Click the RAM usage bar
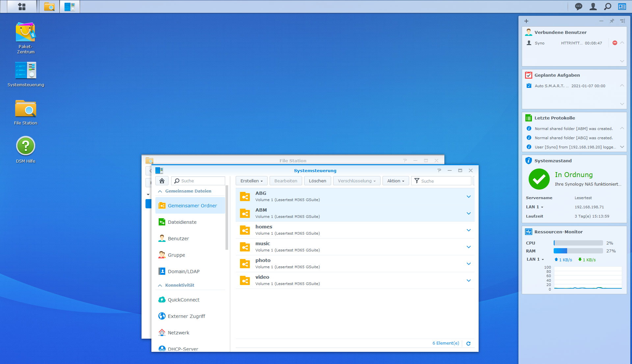 (x=578, y=251)
